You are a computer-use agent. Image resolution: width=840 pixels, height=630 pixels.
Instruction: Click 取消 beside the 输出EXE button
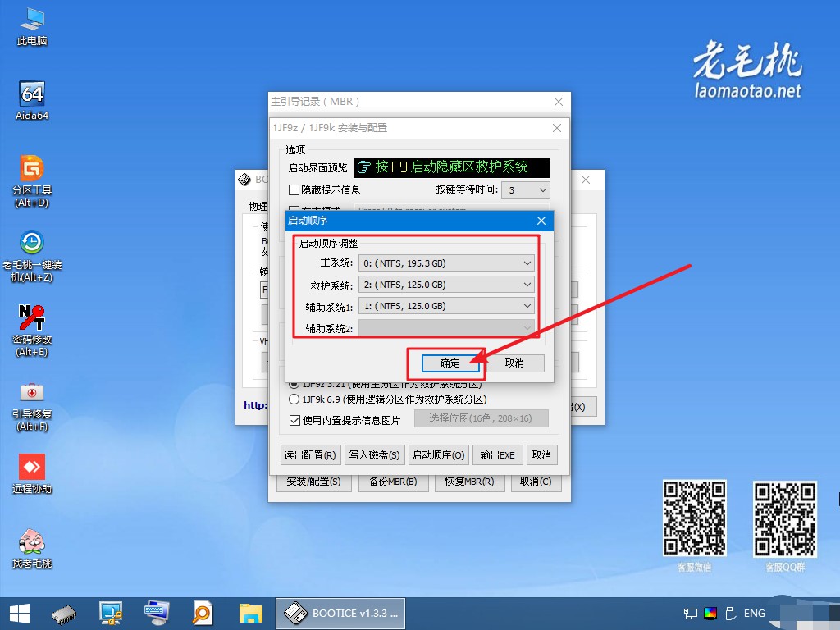pos(541,454)
